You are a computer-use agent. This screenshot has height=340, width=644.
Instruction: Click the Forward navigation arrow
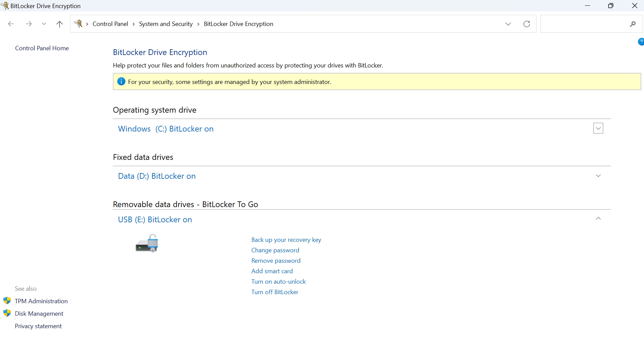29,24
